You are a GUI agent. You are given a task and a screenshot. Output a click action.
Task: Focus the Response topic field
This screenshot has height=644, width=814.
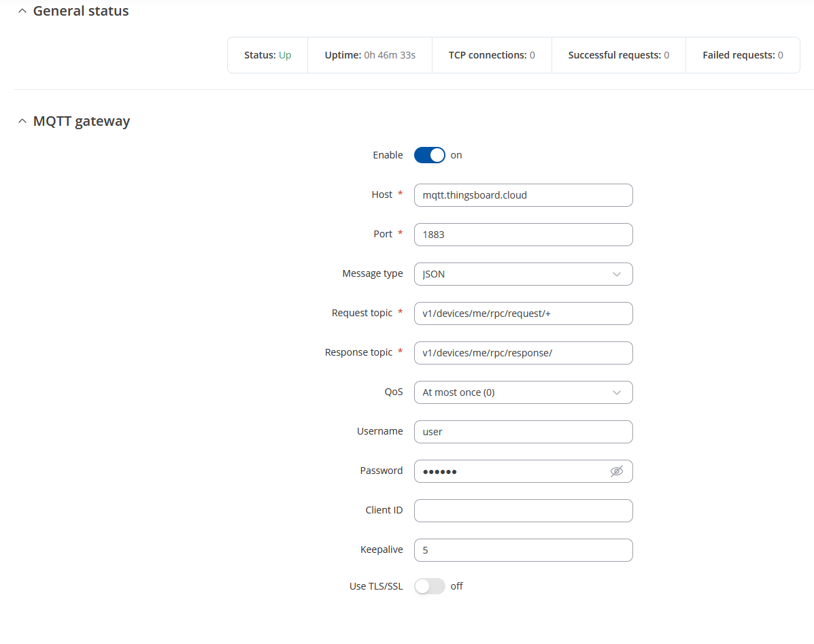(523, 353)
